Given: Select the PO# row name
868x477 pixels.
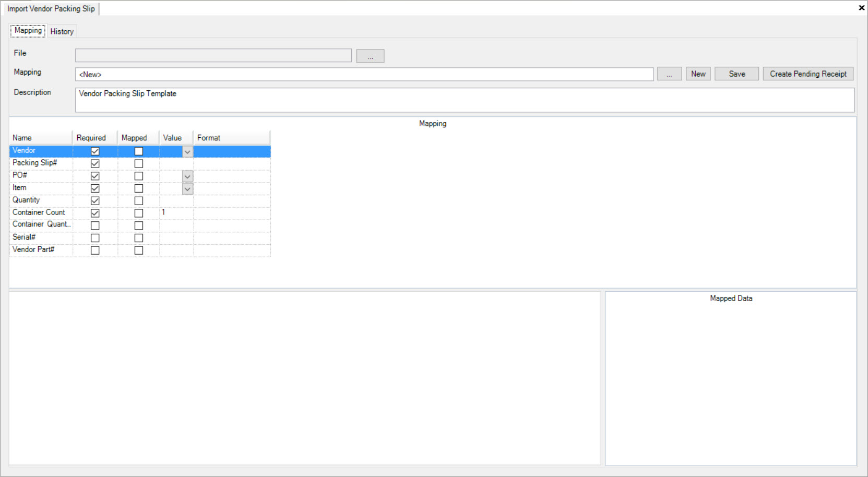Looking at the screenshot, I should (41, 175).
